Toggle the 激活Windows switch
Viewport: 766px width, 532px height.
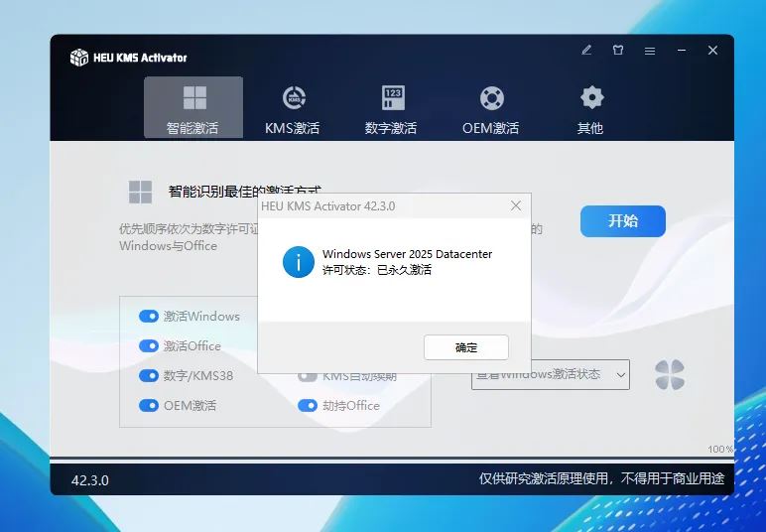[149, 317]
